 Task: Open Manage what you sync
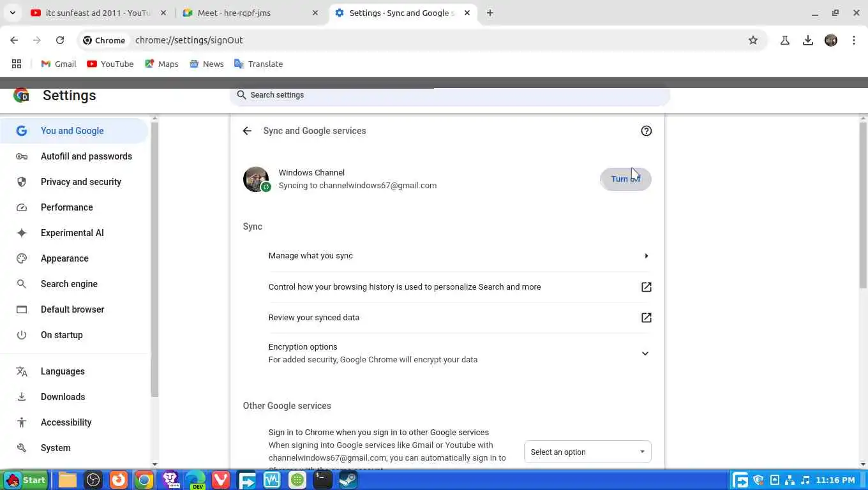(460, 256)
